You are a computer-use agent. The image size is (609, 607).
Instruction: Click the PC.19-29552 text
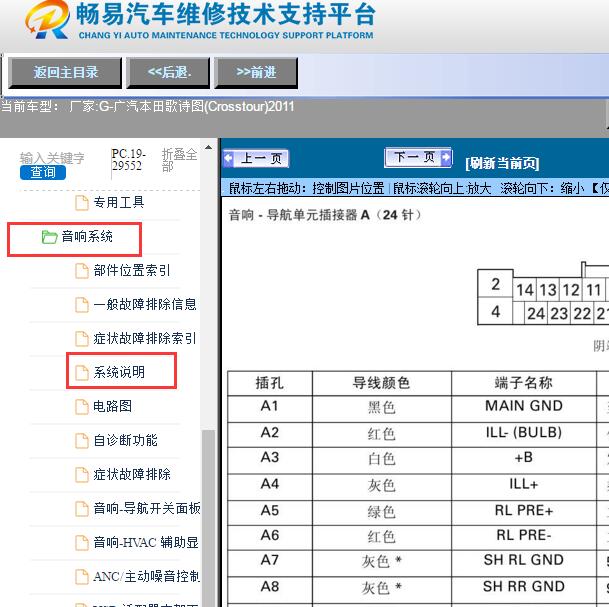[129, 160]
